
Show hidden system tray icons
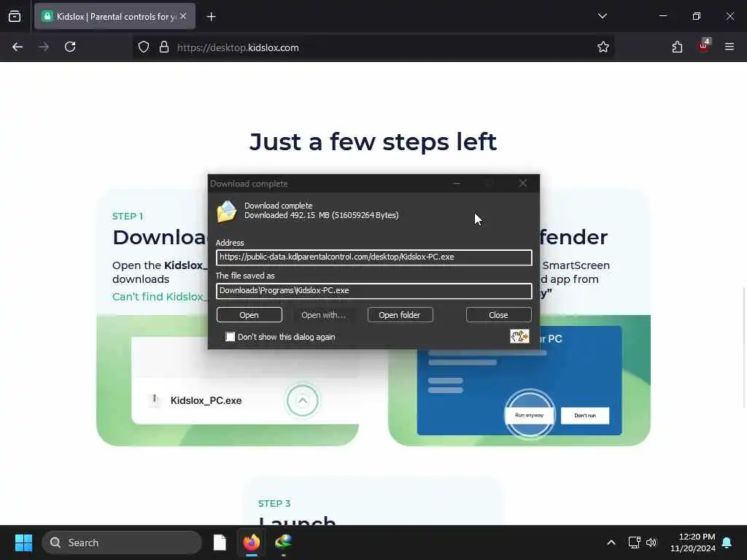click(x=611, y=542)
